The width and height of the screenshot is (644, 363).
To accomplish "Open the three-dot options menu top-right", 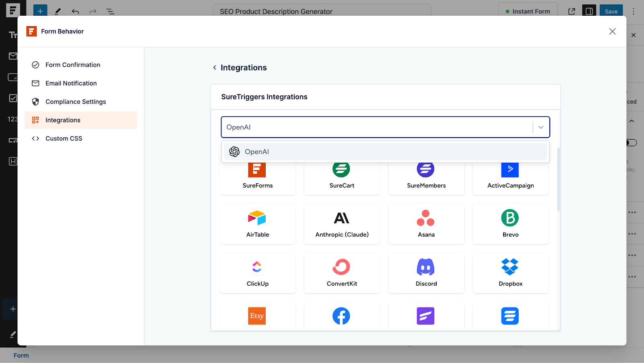I will tap(633, 11).
